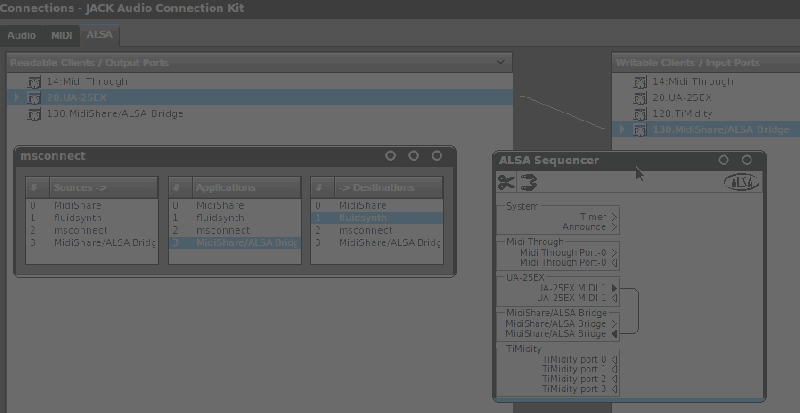Image resolution: width=800 pixels, height=413 pixels.
Task: Click the TiMidity port 3 input arrow
Action: (x=614, y=389)
